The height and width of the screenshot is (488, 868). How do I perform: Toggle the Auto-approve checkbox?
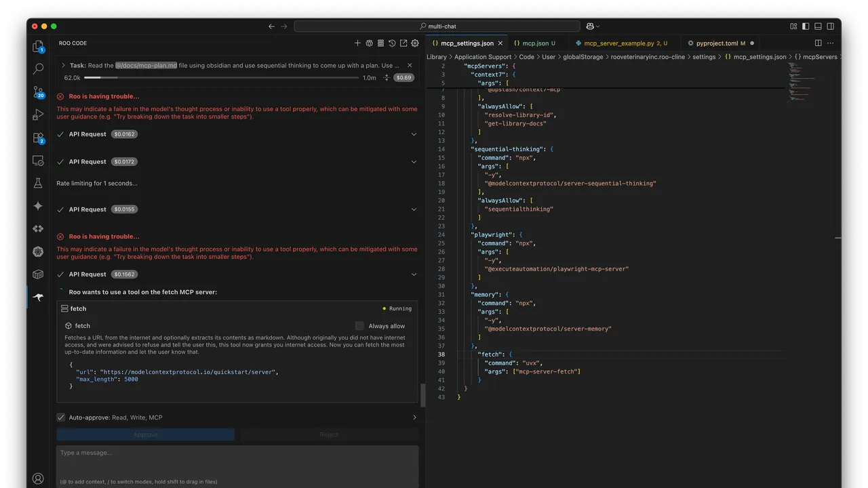61,418
